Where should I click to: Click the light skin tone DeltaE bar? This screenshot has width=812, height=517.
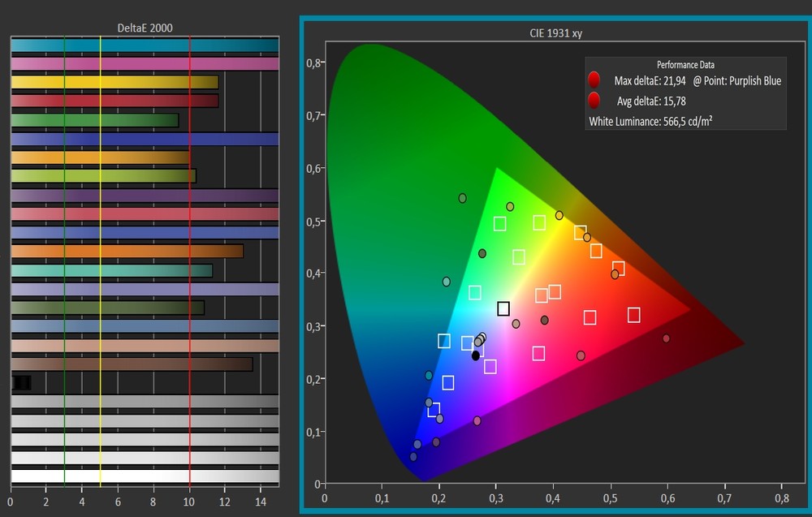click(x=145, y=346)
